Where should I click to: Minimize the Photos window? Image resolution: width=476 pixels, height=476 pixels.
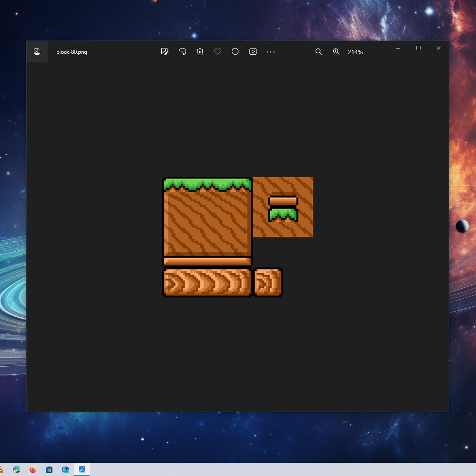tap(398, 48)
